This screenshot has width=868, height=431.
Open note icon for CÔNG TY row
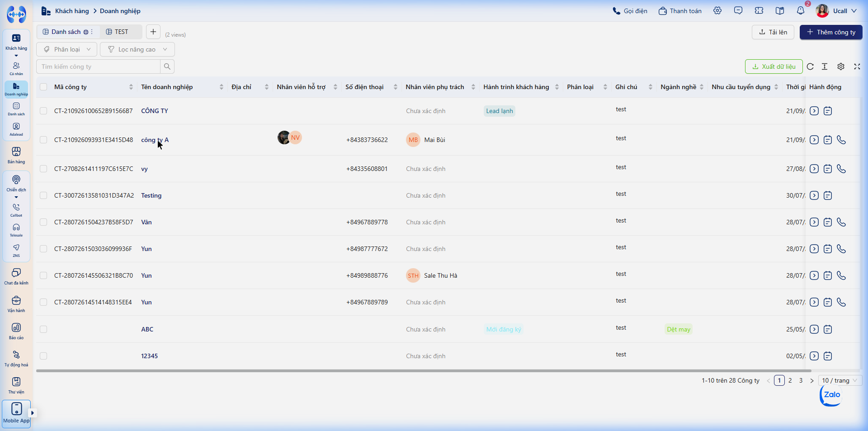828,111
